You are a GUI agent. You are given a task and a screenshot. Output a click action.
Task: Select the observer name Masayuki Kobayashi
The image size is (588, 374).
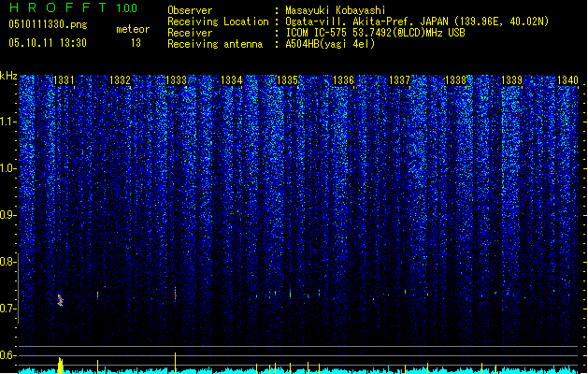336,10
